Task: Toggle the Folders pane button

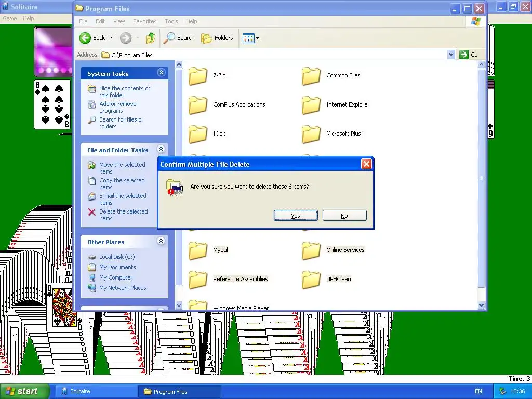Action: [217, 38]
